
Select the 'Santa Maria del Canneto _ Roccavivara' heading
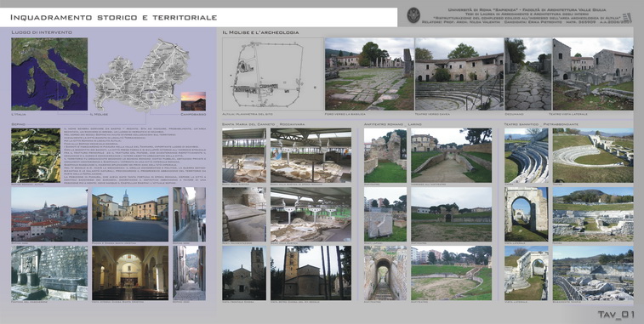click(263, 123)
